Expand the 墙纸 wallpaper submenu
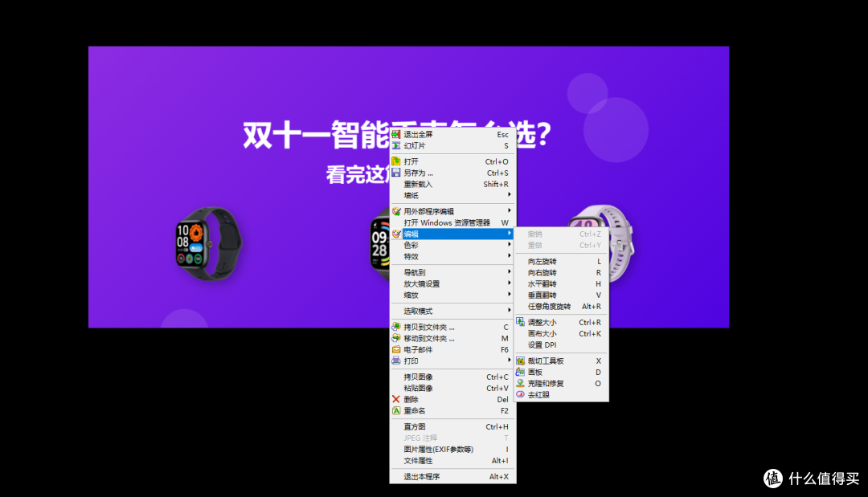868x497 pixels. 452,195
